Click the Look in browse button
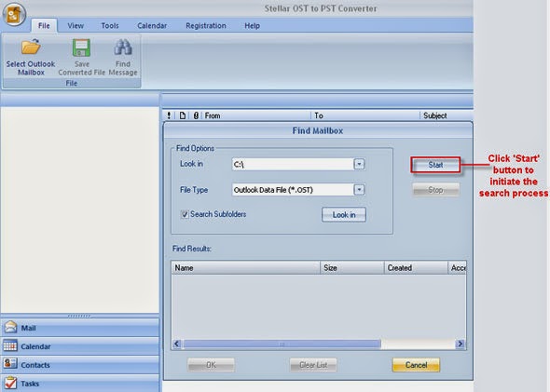Image resolution: width=550 pixels, height=392 pixels. [x=344, y=215]
